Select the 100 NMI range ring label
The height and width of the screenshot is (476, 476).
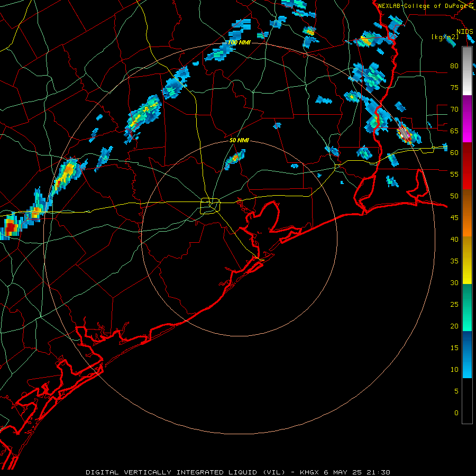pyautogui.click(x=239, y=42)
